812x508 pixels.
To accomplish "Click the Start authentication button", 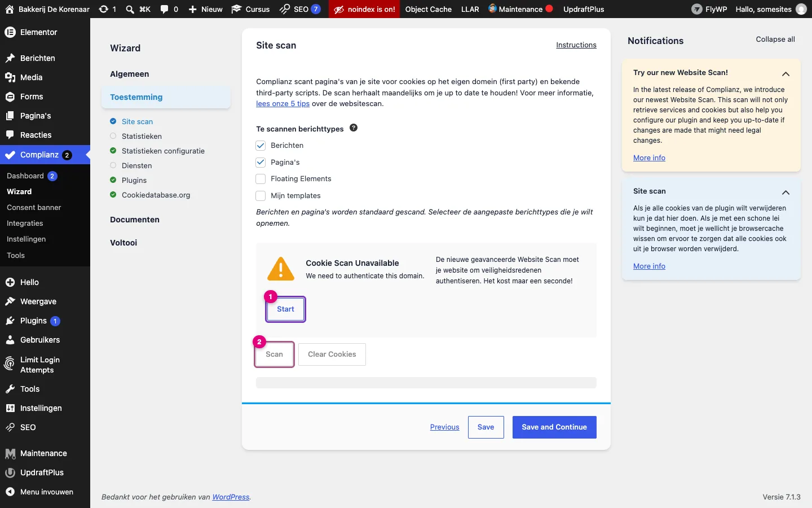I will pos(285,309).
